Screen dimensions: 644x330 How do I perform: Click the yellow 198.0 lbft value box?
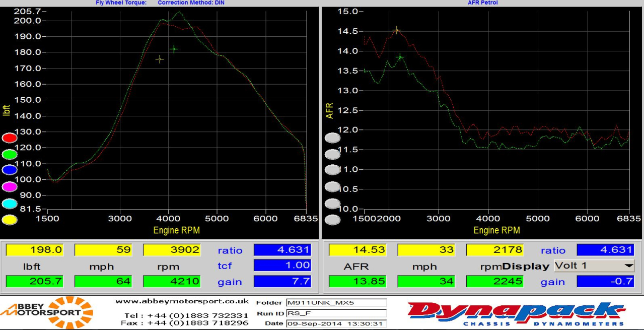35,250
